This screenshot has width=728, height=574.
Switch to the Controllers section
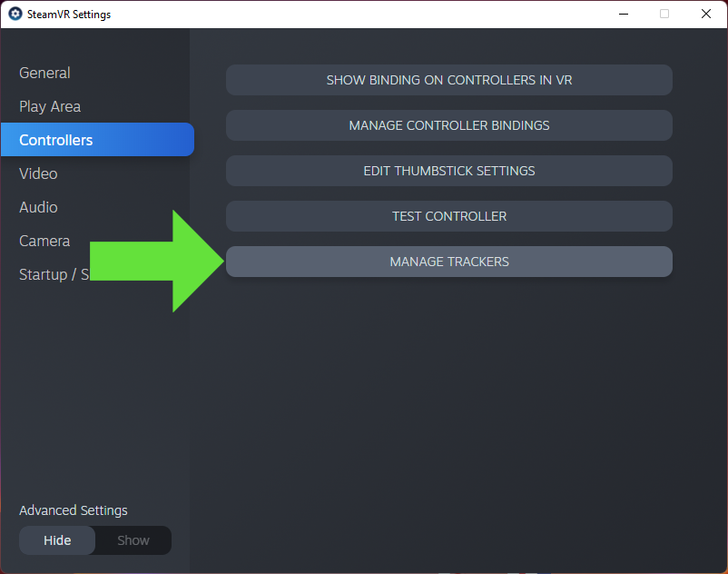(56, 139)
